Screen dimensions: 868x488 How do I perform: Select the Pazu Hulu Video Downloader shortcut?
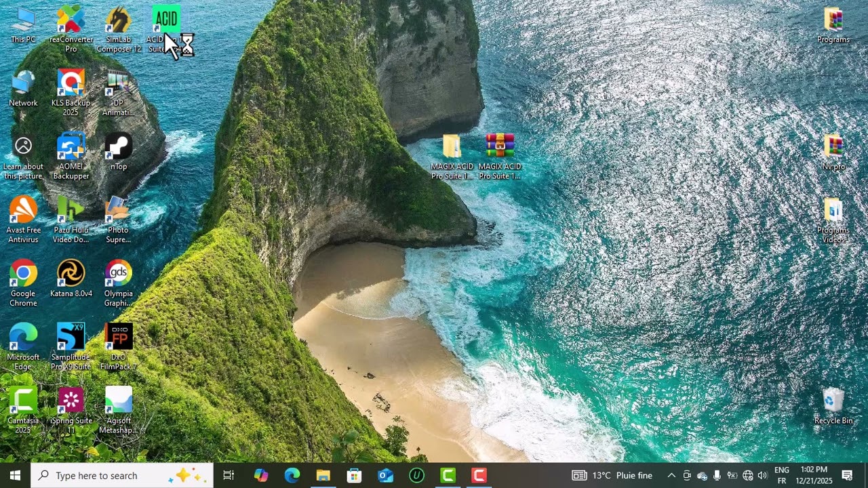71,220
